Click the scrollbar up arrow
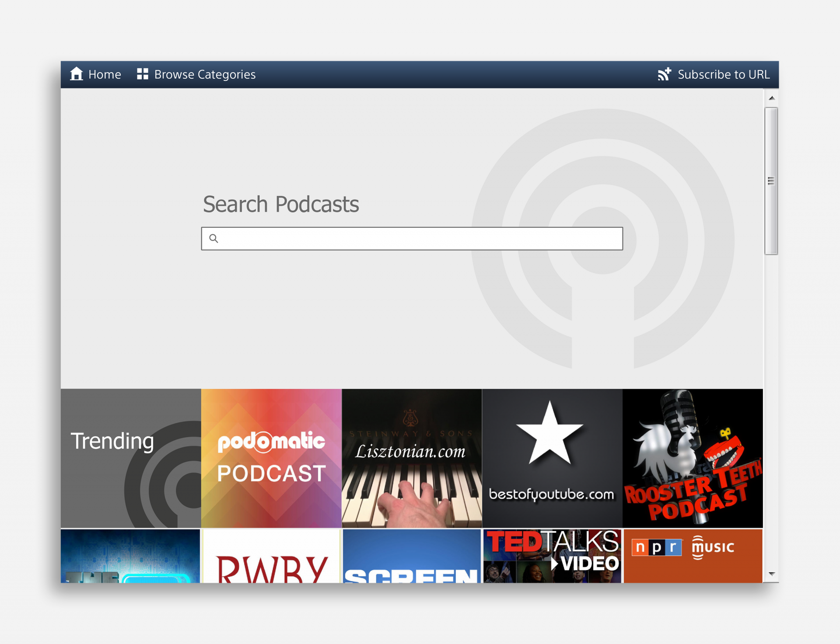This screenshot has height=644, width=840. tap(771, 98)
